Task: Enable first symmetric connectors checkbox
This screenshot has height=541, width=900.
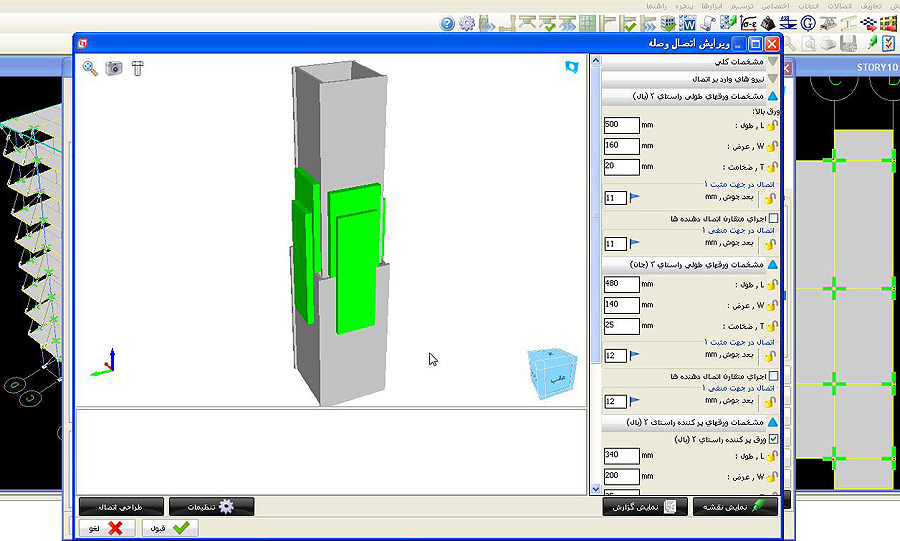Action: coord(772,217)
